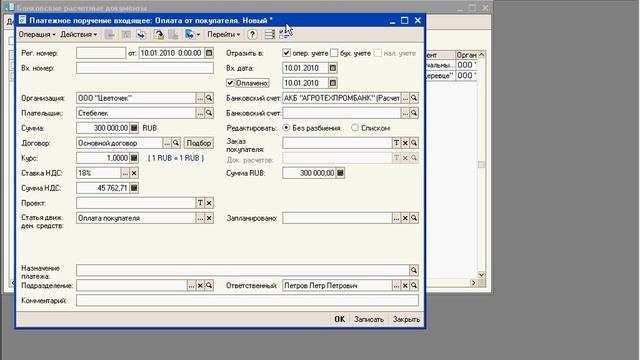Clear the Запланировано field

(x=405, y=218)
